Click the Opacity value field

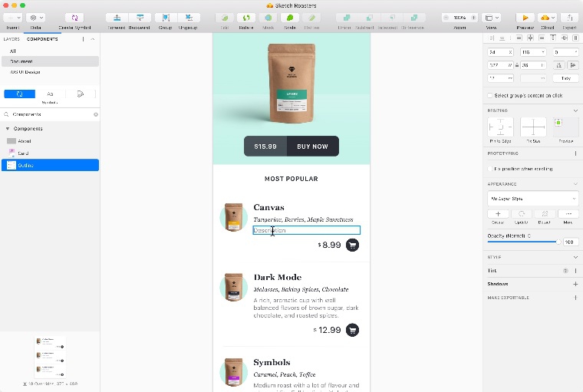(571, 242)
